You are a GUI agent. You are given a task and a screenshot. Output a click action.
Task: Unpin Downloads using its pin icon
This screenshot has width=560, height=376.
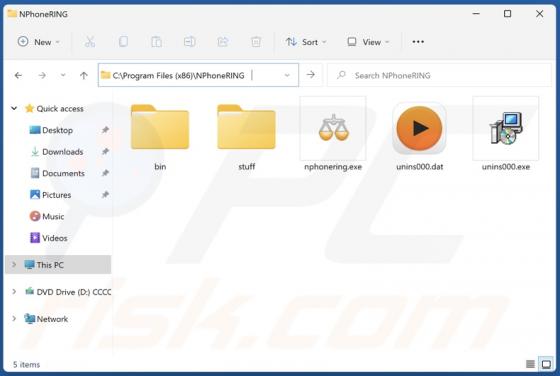coord(105,152)
